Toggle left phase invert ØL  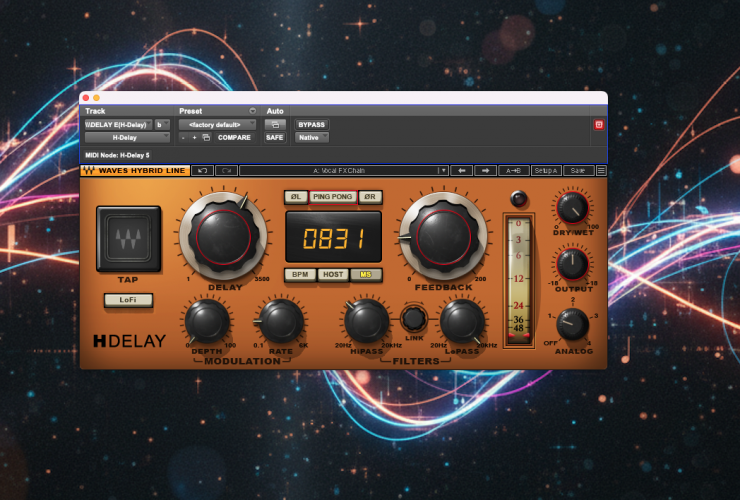(296, 197)
